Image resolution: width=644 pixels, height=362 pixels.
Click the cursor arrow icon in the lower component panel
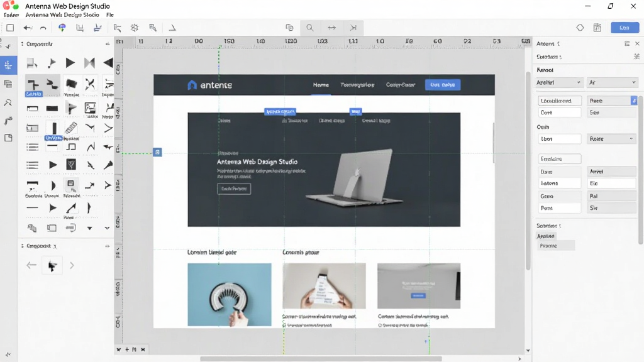point(52,266)
